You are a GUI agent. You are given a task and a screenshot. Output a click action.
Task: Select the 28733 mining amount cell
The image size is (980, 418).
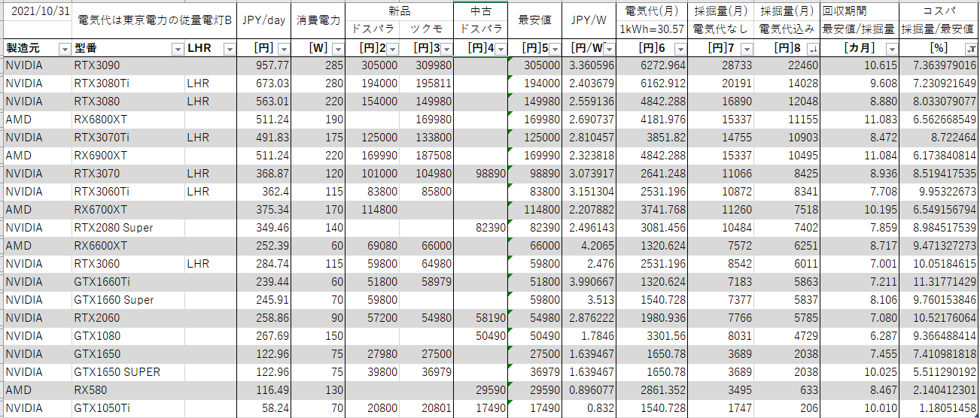coord(721,65)
